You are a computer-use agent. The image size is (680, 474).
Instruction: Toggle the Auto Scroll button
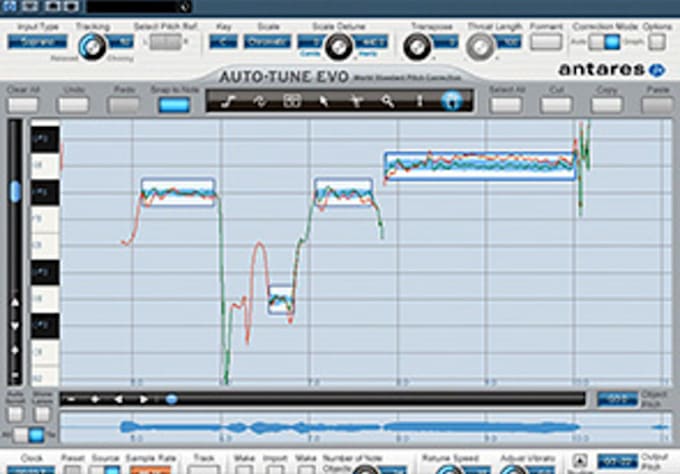coord(15,415)
